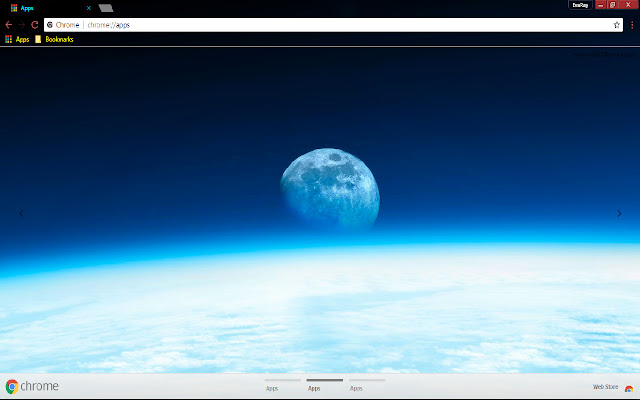Click the Chrome logo in the footer
Image resolution: width=640 pixels, height=400 pixels.
pos(32,386)
